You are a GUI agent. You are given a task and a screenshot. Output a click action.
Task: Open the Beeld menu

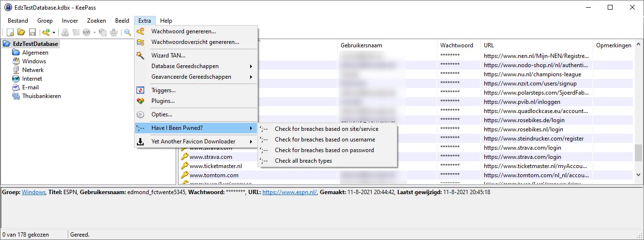click(x=122, y=21)
